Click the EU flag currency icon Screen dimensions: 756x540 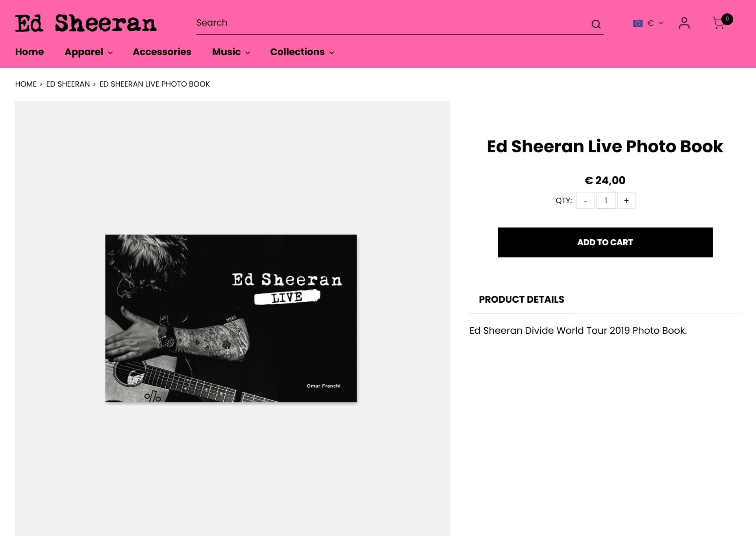pos(638,23)
